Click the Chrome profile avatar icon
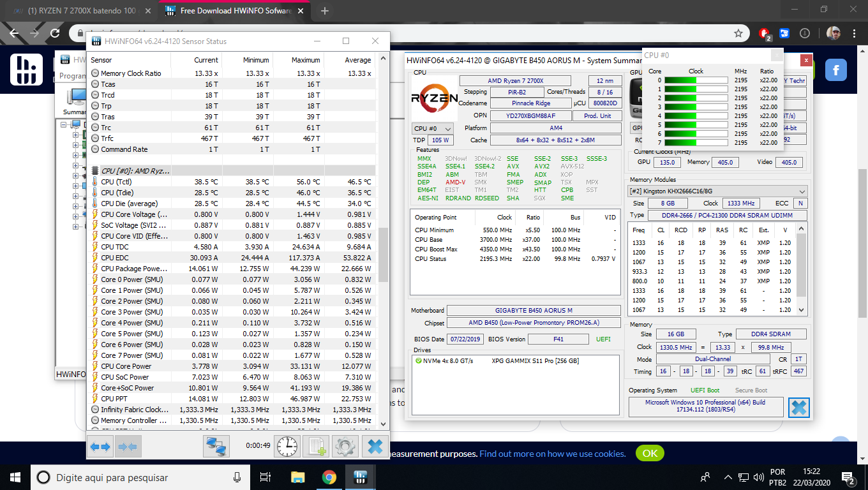This screenshot has width=868, height=490. (833, 33)
